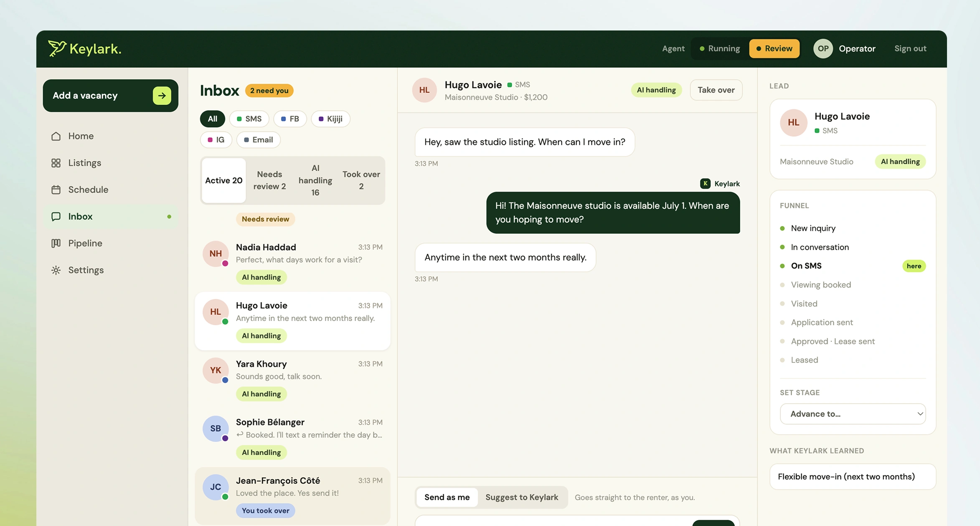980x526 pixels.
Task: Click message "Anytime in the next two months really."
Action: tap(505, 258)
